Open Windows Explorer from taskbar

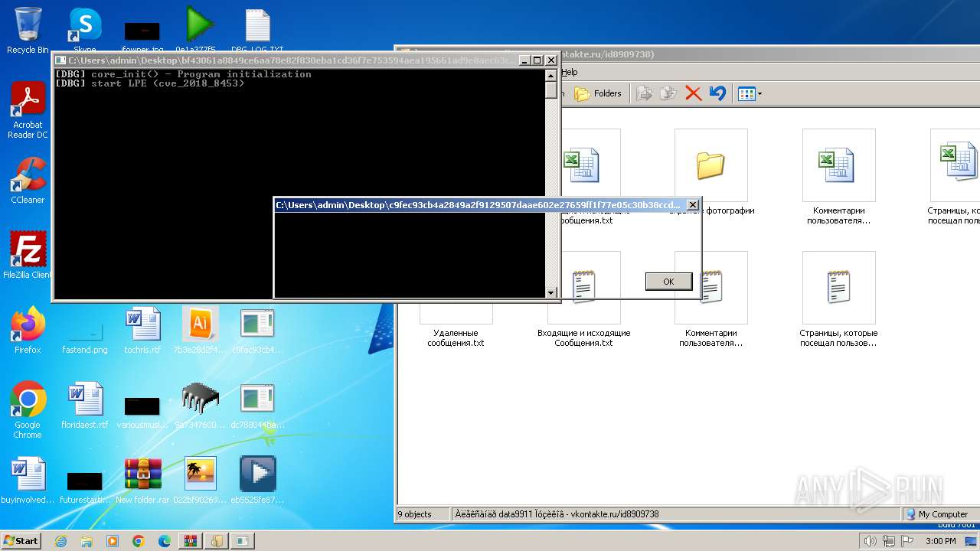click(x=87, y=541)
